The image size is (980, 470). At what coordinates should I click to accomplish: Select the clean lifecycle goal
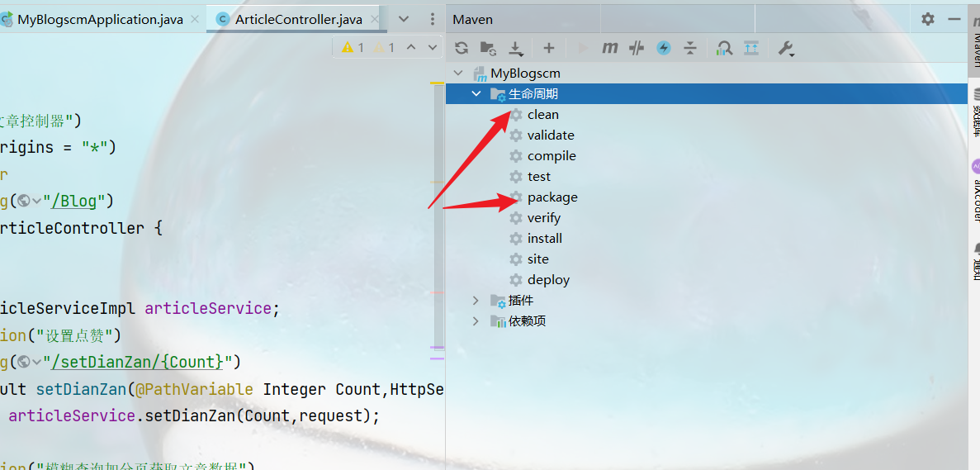[x=542, y=115]
